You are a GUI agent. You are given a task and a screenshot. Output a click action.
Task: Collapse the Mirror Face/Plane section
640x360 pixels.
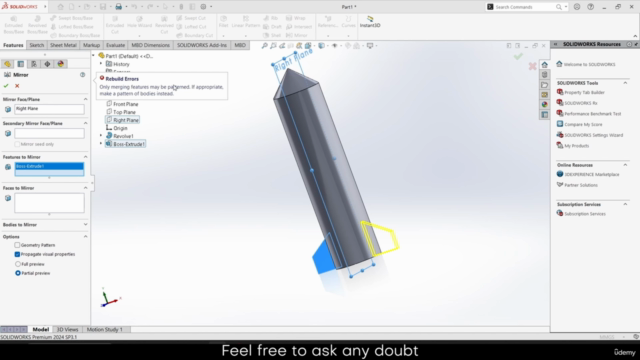(85, 99)
